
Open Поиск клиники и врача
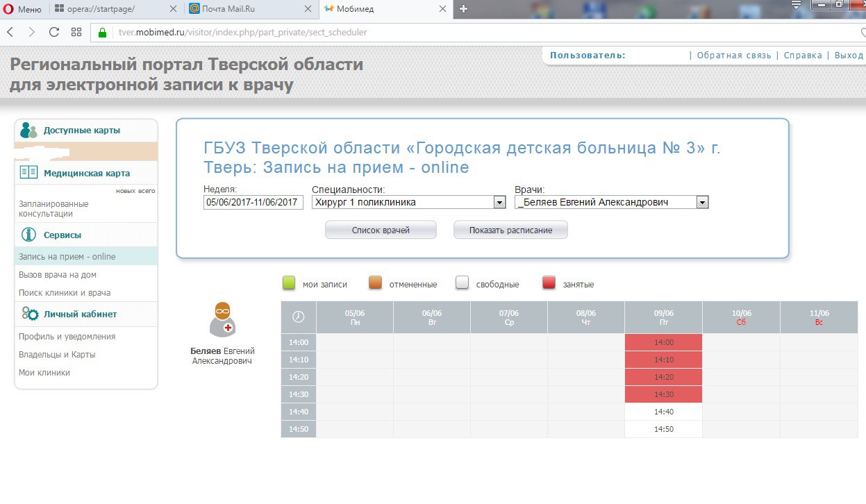click(x=65, y=293)
